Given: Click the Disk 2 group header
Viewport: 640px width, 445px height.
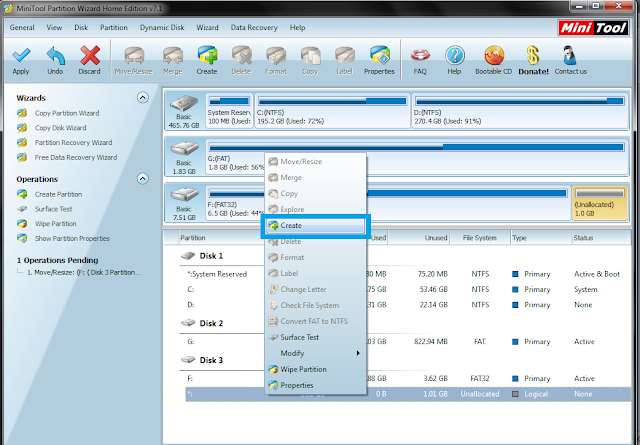Looking at the screenshot, I should (x=211, y=323).
